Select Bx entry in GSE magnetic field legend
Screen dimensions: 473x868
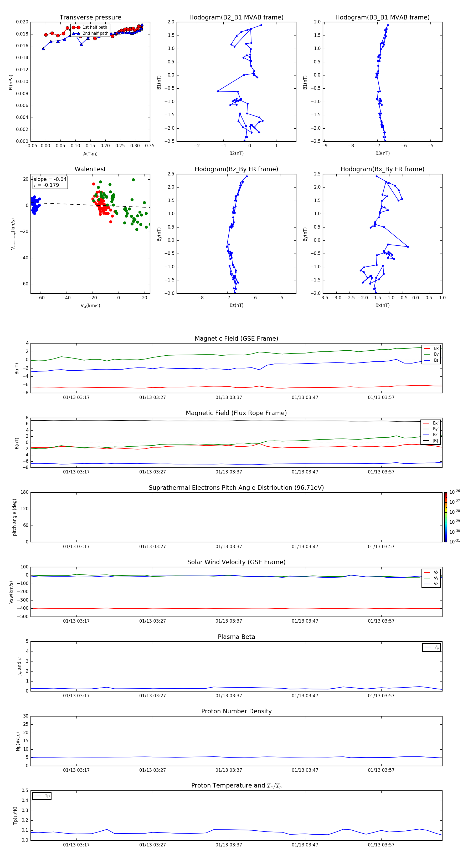[x=431, y=349]
